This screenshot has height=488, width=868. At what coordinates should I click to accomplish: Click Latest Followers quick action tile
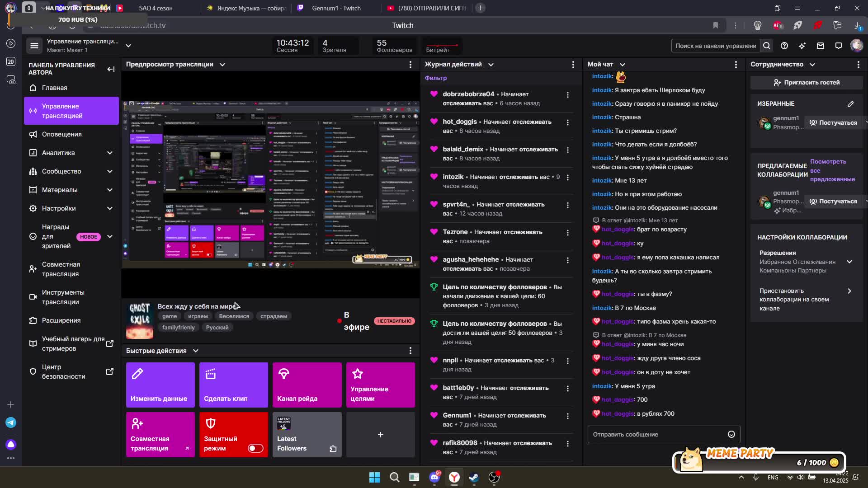pos(307,435)
